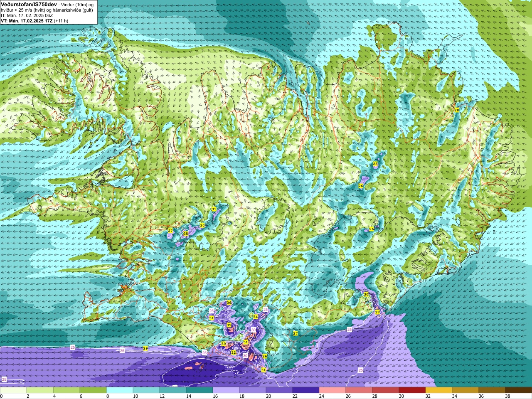Image resolution: width=532 pixels, height=399 pixels.
Task: Click the legend scale number '16'
Action: point(215,397)
